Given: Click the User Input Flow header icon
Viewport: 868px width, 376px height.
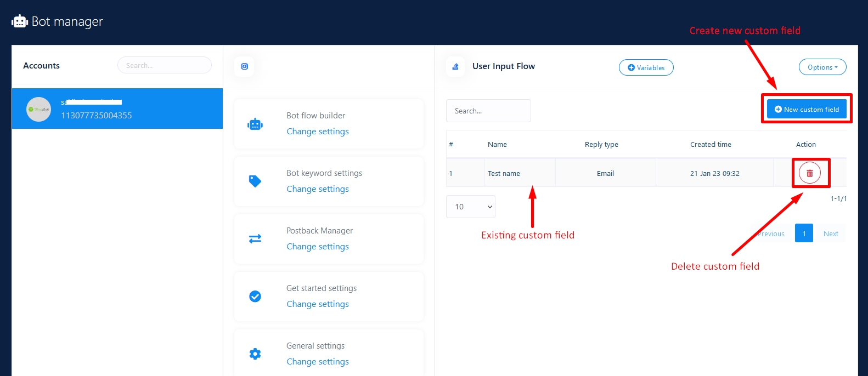Looking at the screenshot, I should (455, 66).
